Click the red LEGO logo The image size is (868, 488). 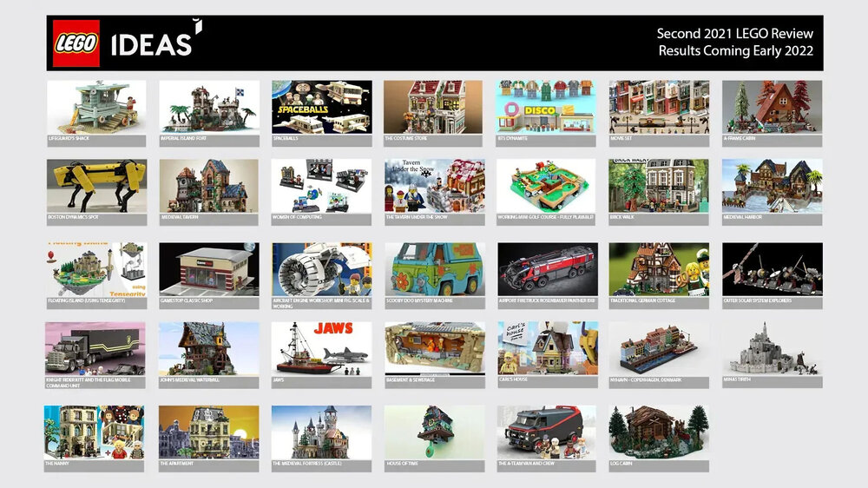tap(76, 43)
